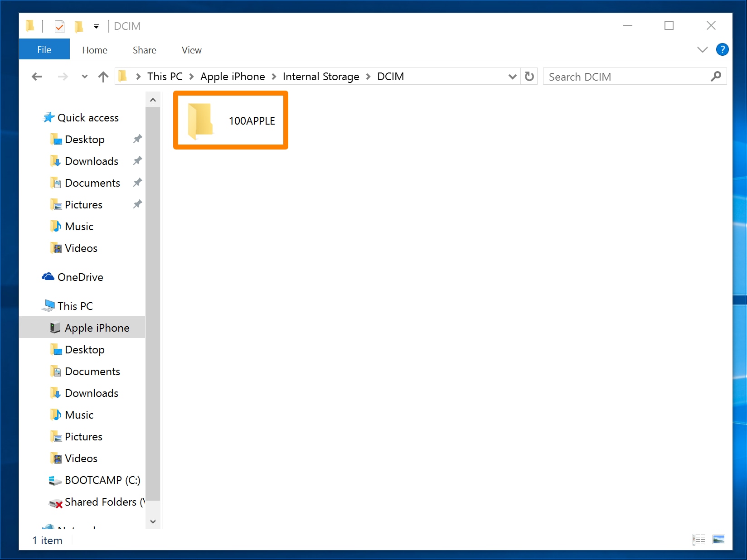
Task: Expand the Apple iPhone breadcrumb arrow
Action: (274, 77)
